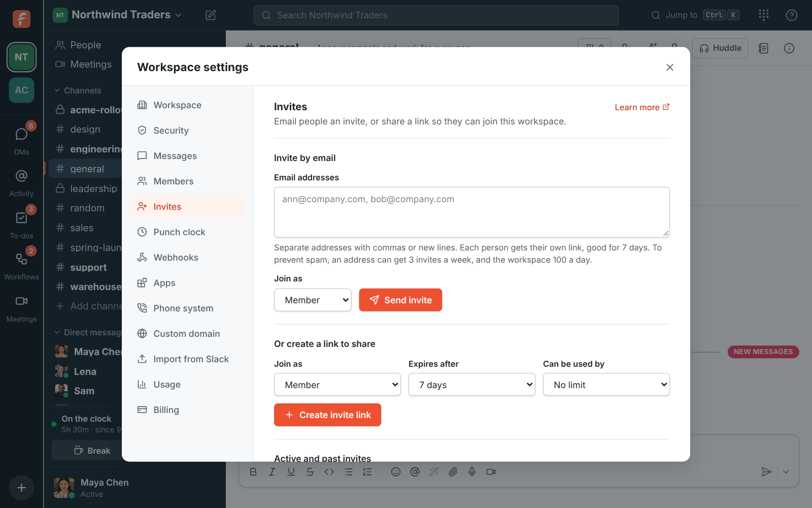Open the Activity mentions icon
This screenshot has height=508, width=812.
(x=21, y=176)
